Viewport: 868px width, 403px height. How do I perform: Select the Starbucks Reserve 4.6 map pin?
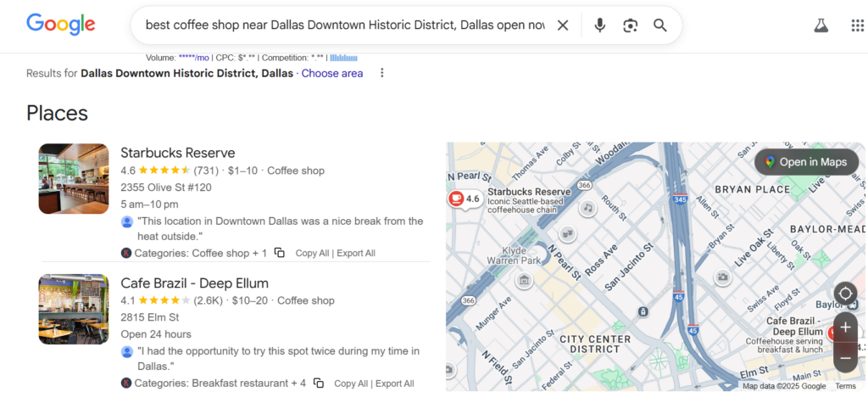(x=465, y=199)
